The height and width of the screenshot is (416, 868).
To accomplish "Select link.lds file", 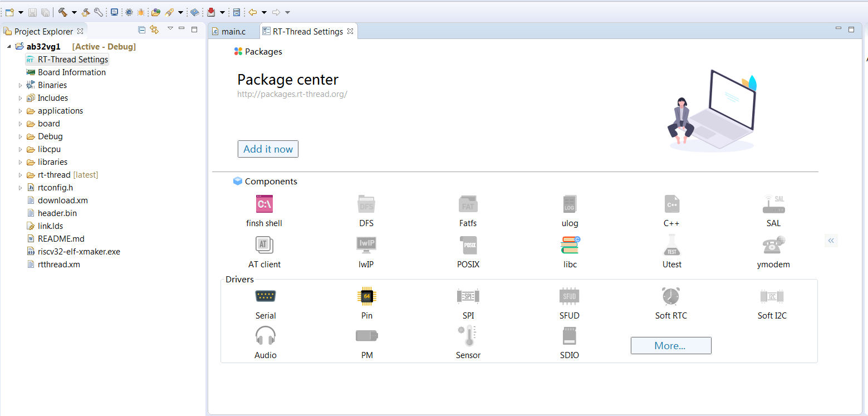I will (x=45, y=226).
